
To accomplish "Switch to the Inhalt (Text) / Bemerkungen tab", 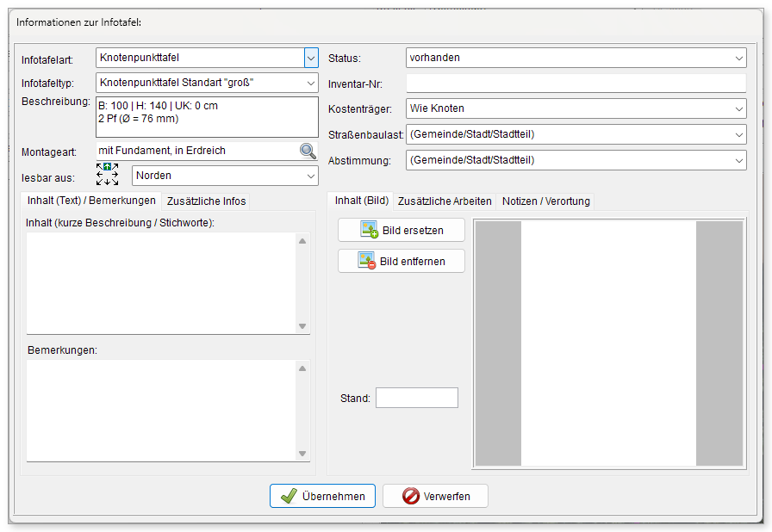I will point(91,201).
